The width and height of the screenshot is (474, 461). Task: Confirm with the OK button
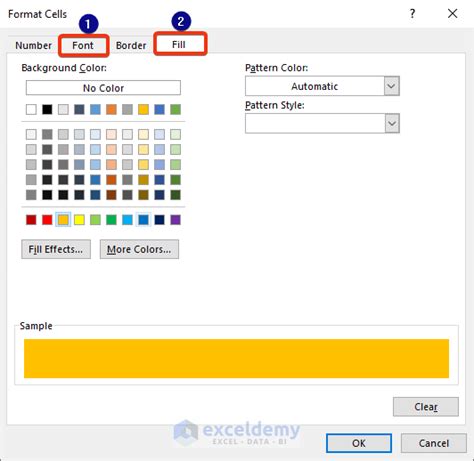359,443
